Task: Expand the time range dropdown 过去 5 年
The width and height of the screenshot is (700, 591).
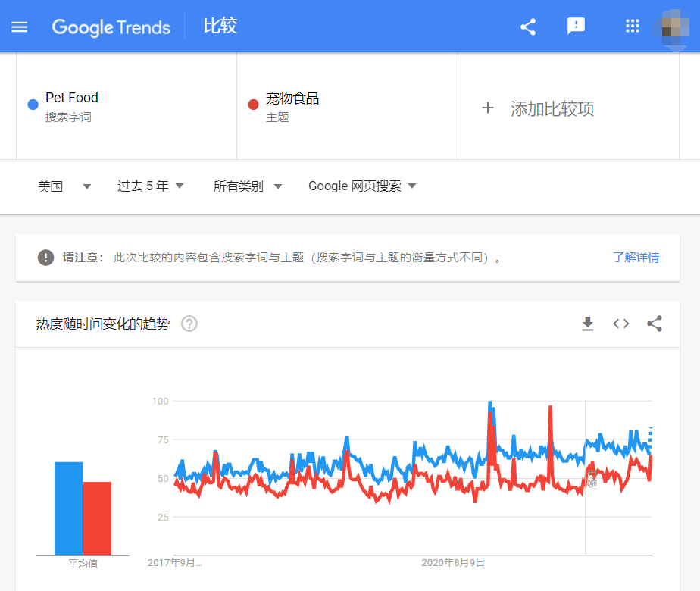Action: (148, 186)
